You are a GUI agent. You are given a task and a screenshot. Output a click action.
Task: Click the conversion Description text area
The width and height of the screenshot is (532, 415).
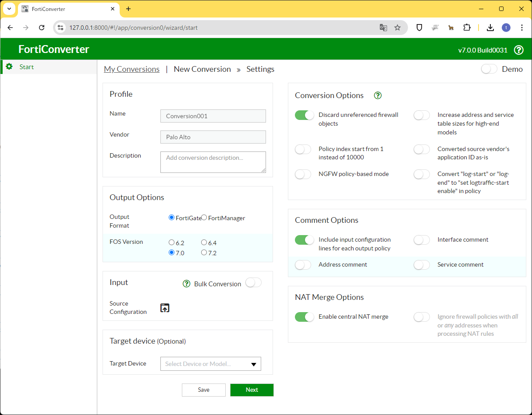(x=213, y=162)
